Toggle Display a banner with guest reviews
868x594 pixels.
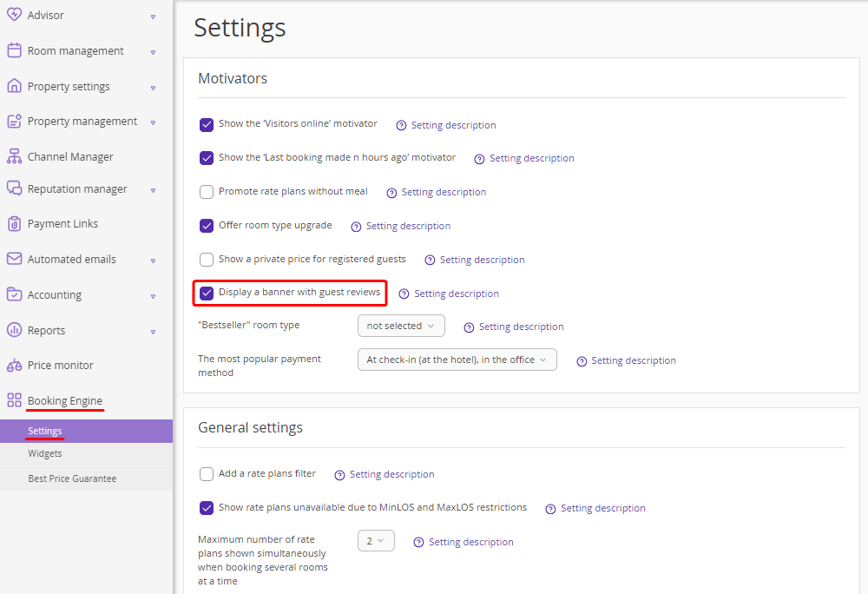pos(207,294)
